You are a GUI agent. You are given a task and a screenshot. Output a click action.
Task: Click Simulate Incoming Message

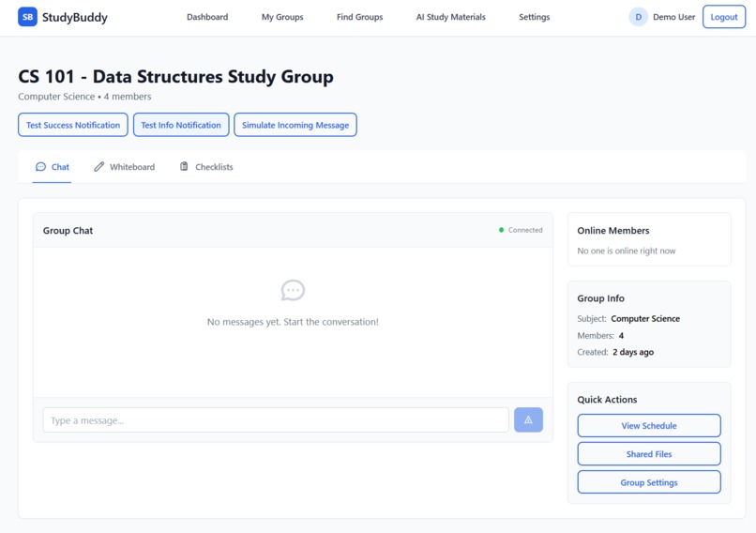[295, 125]
